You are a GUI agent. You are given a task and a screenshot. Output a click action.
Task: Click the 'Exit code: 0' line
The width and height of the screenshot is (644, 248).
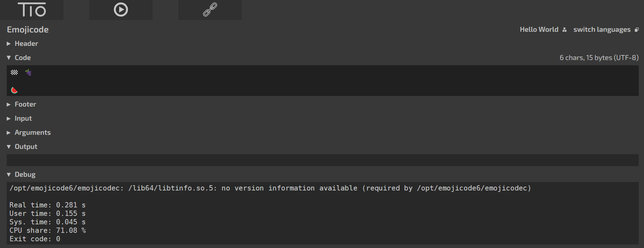(35, 239)
